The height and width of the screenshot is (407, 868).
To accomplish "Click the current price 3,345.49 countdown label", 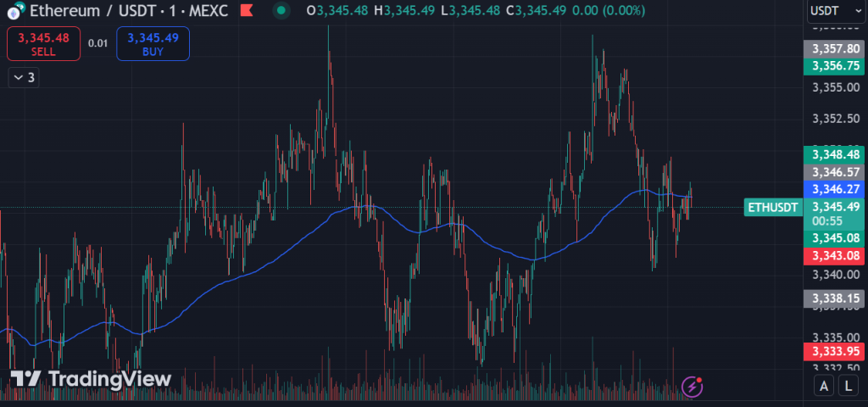I will (x=834, y=213).
